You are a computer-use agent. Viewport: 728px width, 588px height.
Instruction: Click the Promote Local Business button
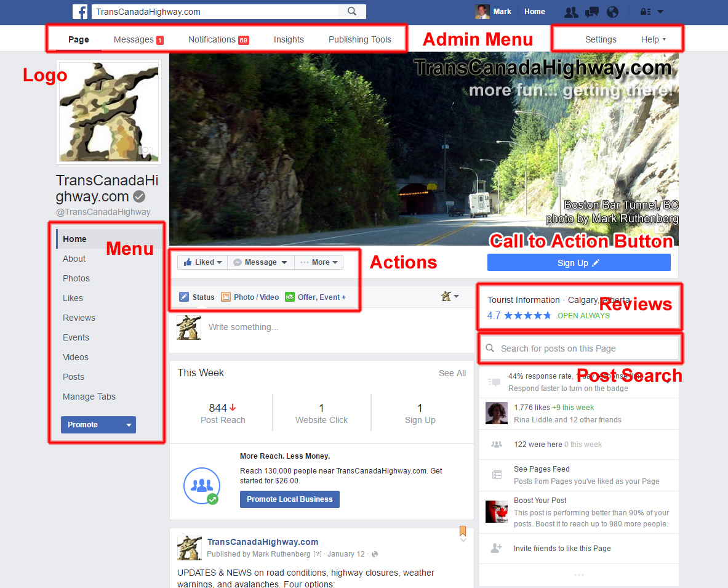point(290,499)
